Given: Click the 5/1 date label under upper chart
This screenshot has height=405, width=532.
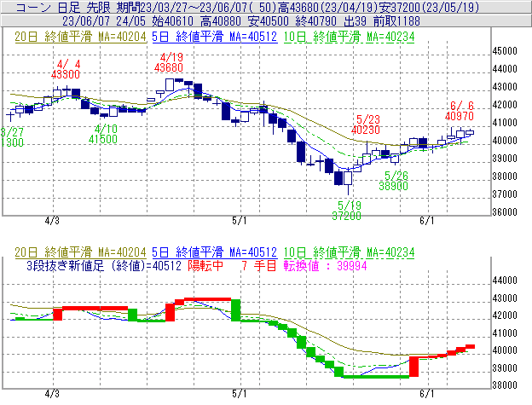Looking at the screenshot, I should [x=240, y=221].
